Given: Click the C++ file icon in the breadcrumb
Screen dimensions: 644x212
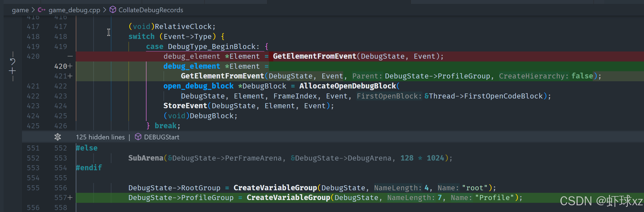Looking at the screenshot, I should [42, 10].
